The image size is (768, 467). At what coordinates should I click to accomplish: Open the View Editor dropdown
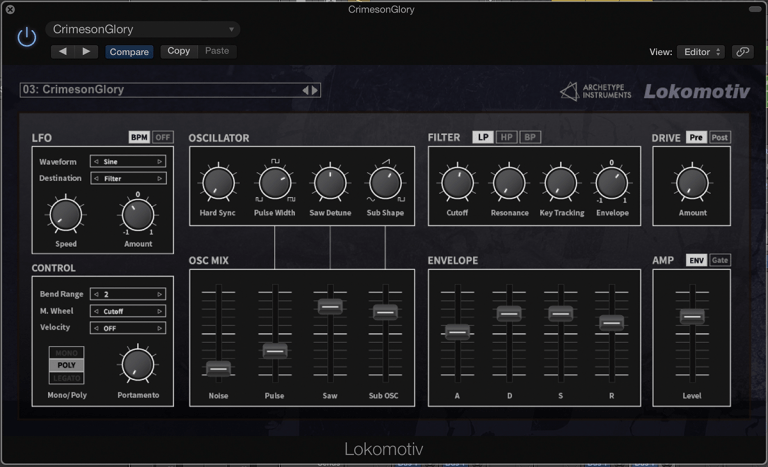tap(701, 52)
